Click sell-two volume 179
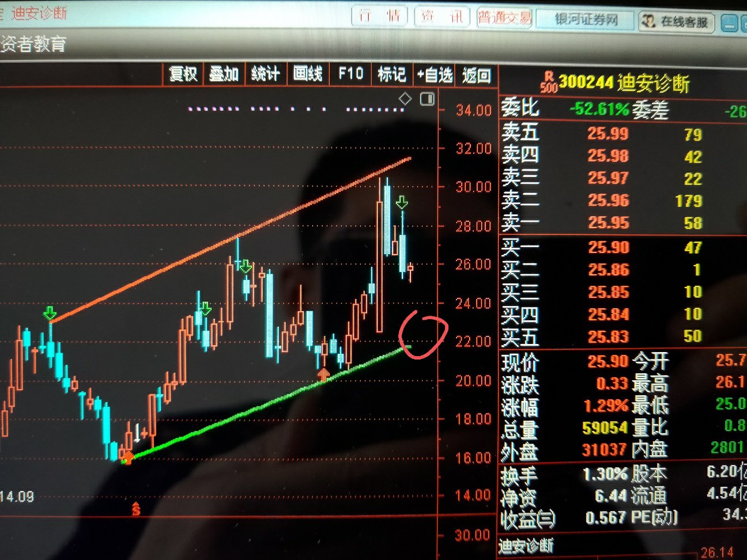The height and width of the screenshot is (560, 747). [x=689, y=201]
